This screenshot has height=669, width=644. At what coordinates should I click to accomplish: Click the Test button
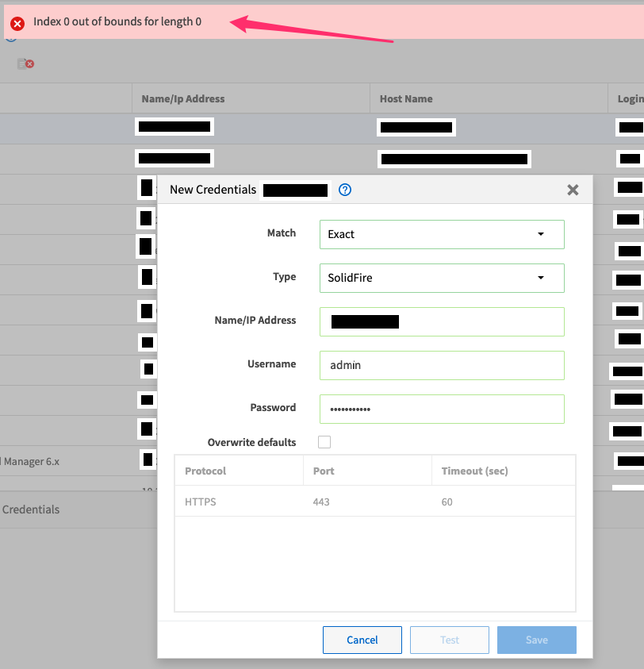tap(450, 640)
